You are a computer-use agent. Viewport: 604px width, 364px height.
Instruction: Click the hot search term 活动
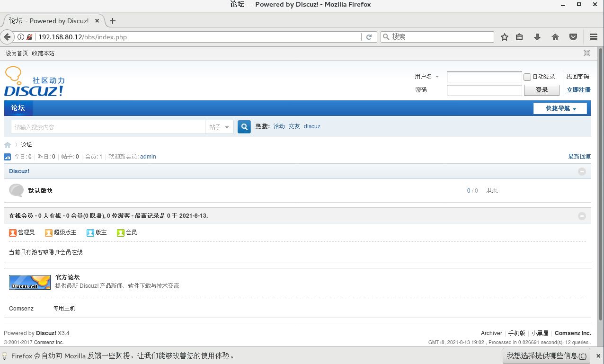click(279, 126)
